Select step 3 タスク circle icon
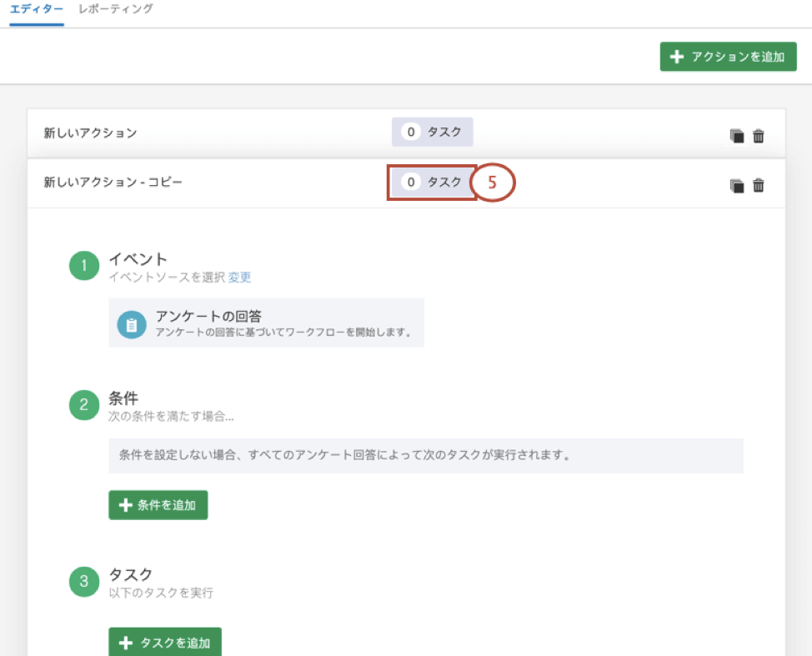Screen dimensions: 812x656 click(x=84, y=582)
